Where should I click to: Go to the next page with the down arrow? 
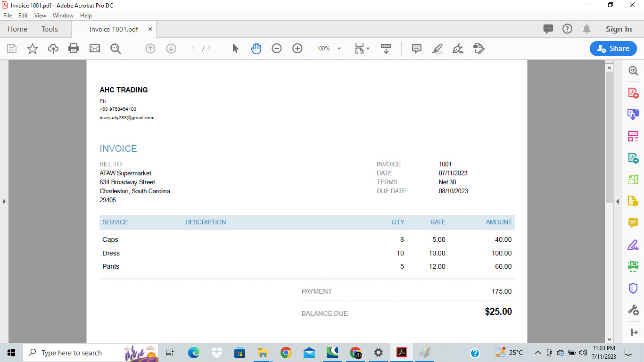click(x=171, y=49)
